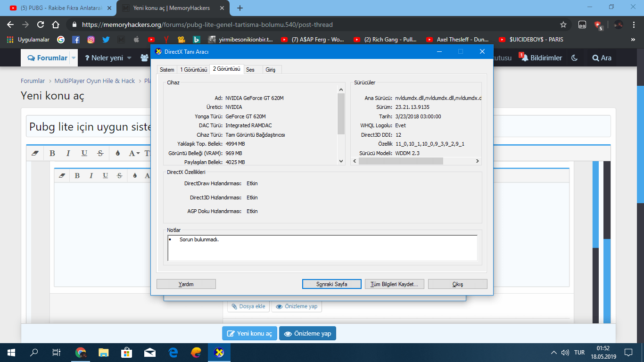Expand the Neler yeni menu
This screenshot has height=362, width=644.
click(108, 58)
